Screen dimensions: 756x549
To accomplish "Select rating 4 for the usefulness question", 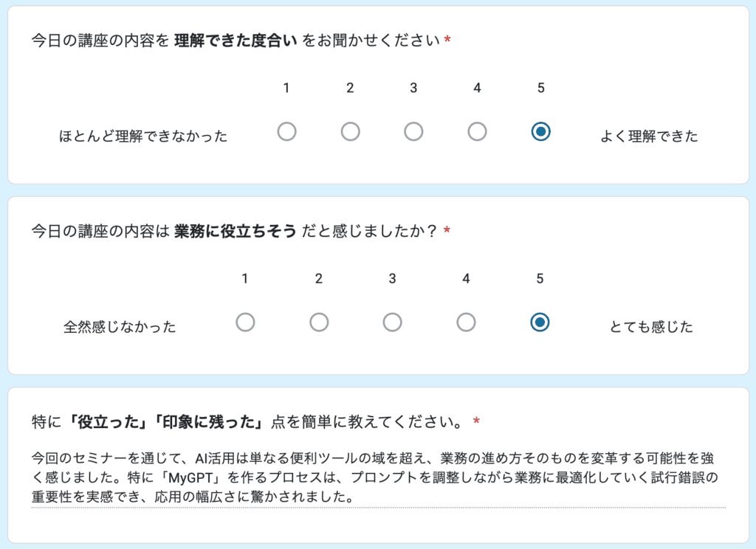I will [466, 322].
